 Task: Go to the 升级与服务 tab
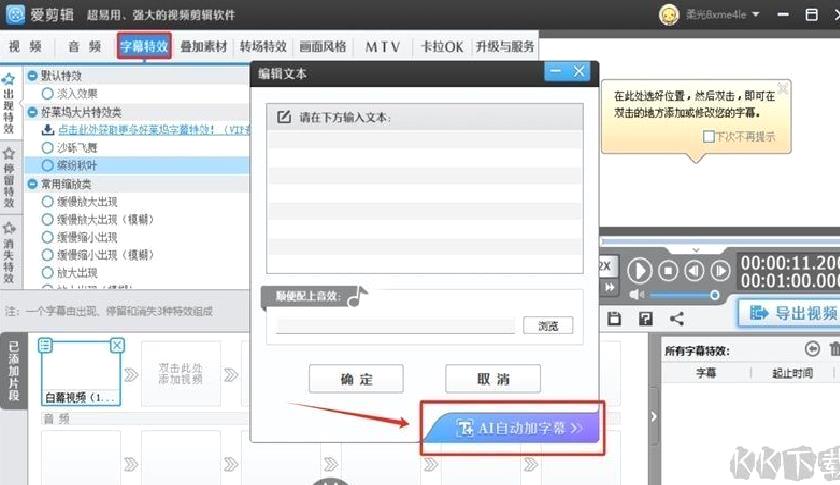click(505, 47)
